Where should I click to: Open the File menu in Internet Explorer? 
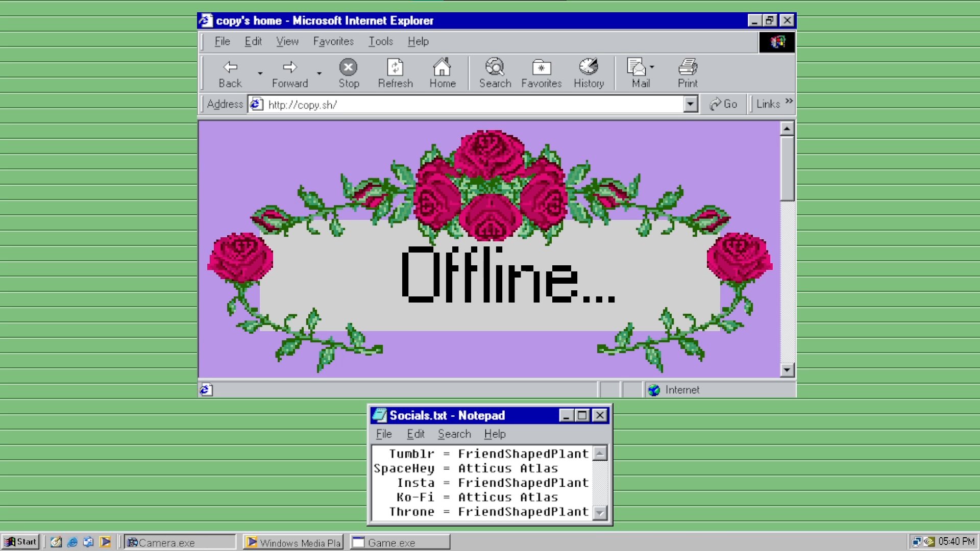point(222,41)
